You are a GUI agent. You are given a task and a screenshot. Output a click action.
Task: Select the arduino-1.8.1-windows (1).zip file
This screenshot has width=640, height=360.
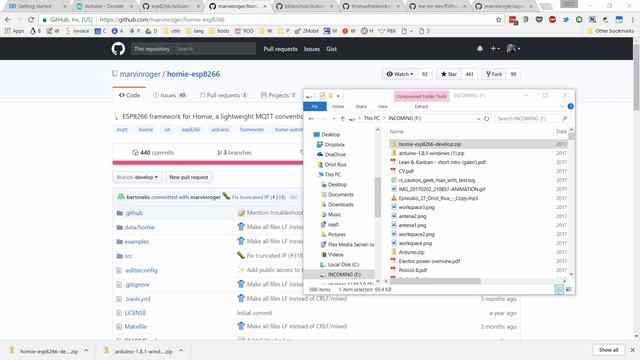point(431,153)
